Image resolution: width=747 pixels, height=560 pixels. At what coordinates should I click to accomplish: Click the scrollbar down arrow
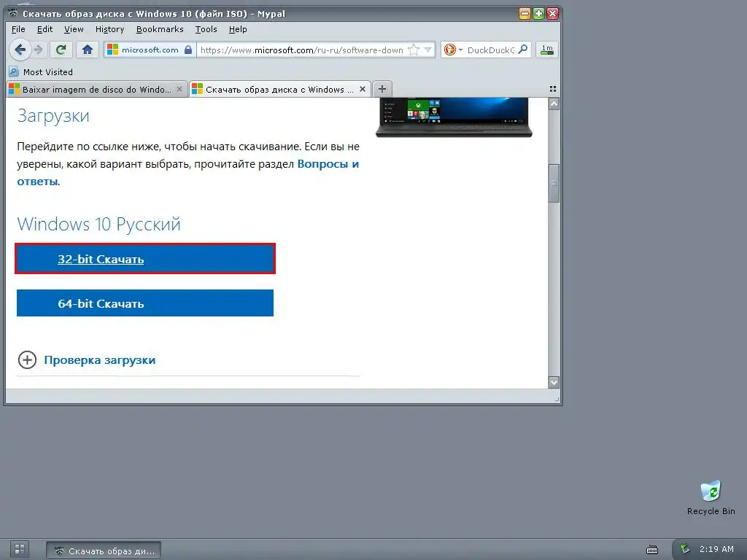[554, 382]
